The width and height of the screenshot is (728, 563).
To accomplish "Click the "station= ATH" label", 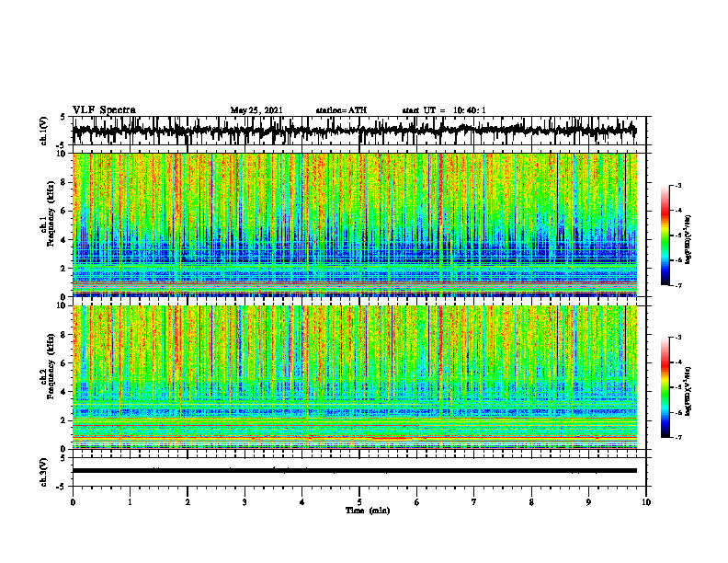I will (x=341, y=110).
